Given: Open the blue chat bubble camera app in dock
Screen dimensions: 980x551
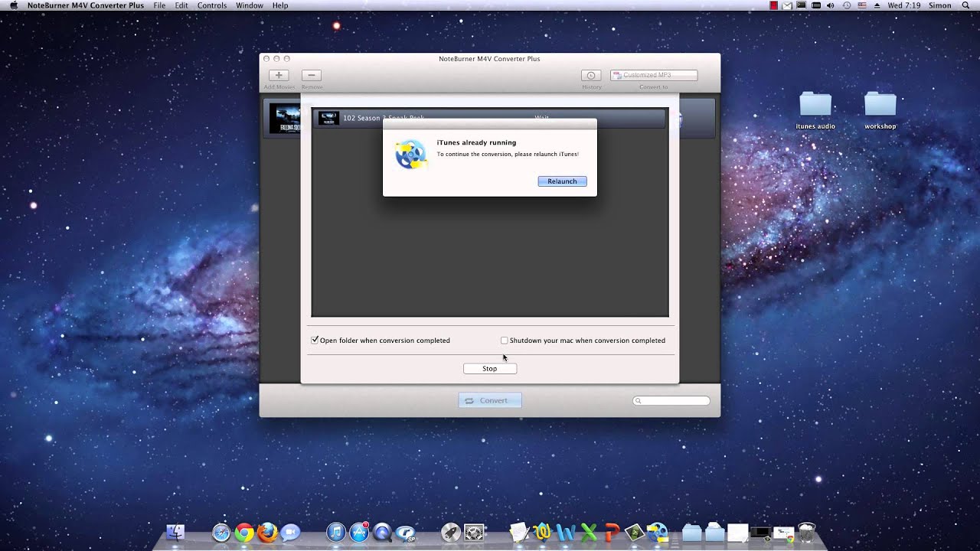Looking at the screenshot, I should pos(290,533).
